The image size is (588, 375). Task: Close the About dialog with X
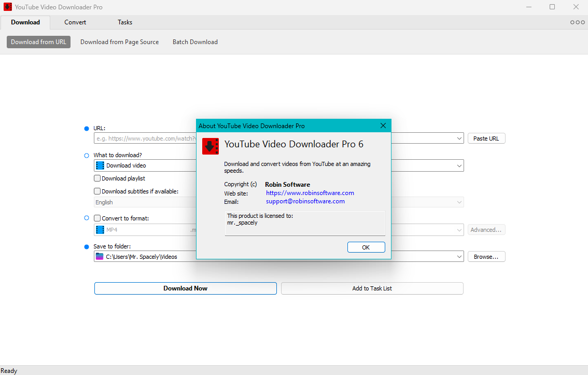click(x=383, y=126)
